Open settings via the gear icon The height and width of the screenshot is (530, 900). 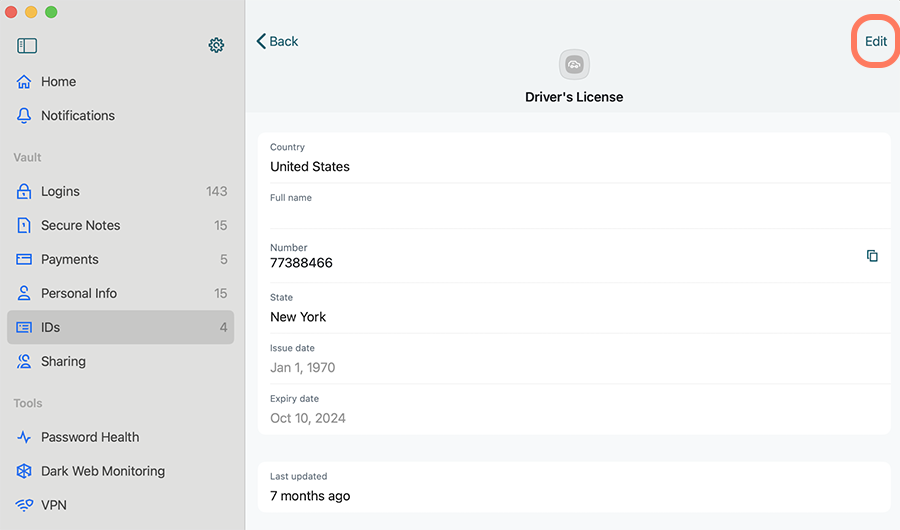(216, 45)
